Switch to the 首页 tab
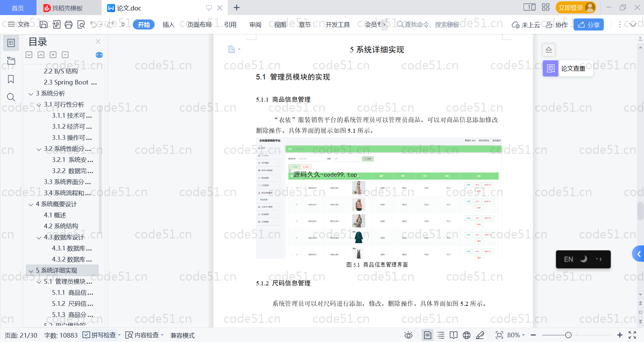 point(18,8)
